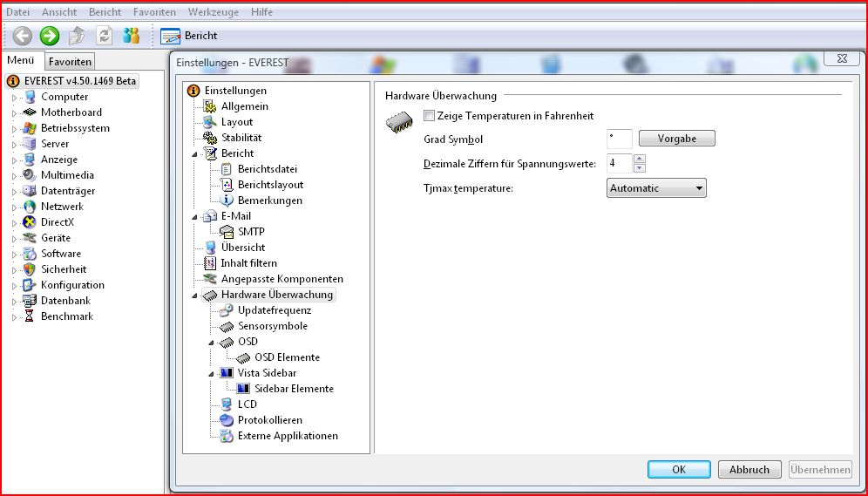The height and width of the screenshot is (496, 868).
Task: Select the Computer icon in main tree
Action: click(30, 97)
